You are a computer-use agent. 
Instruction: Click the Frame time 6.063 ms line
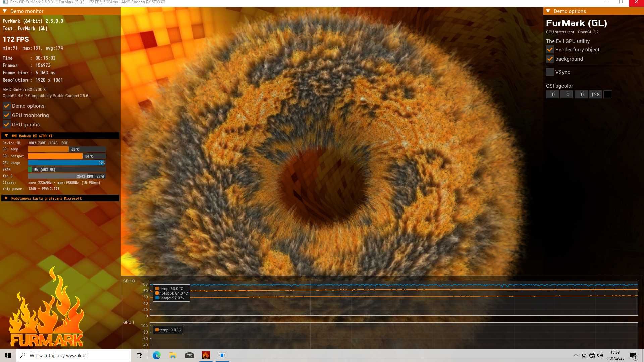29,73
